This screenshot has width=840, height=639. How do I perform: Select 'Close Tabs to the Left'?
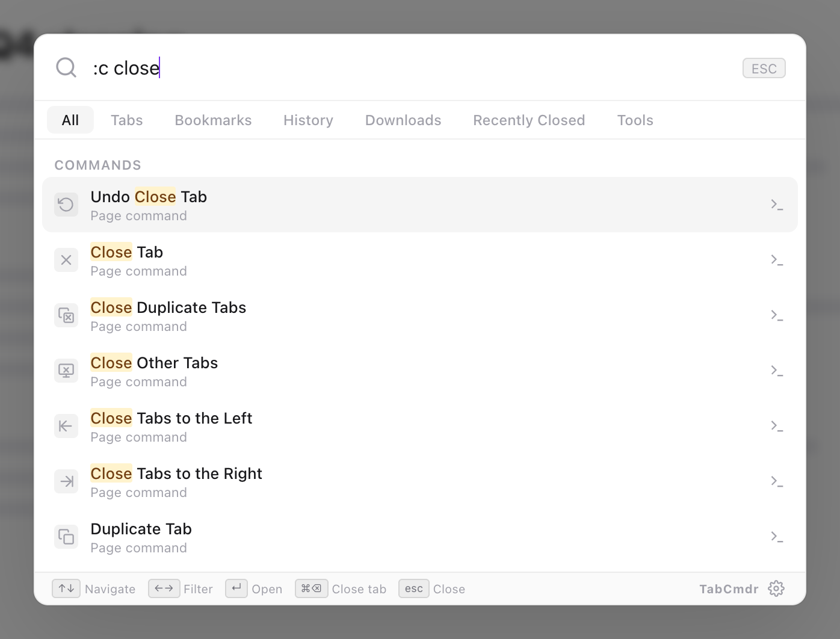coord(420,426)
